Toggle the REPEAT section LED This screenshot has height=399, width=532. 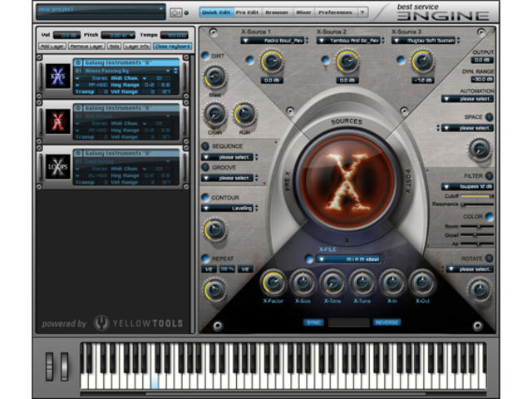click(205, 259)
